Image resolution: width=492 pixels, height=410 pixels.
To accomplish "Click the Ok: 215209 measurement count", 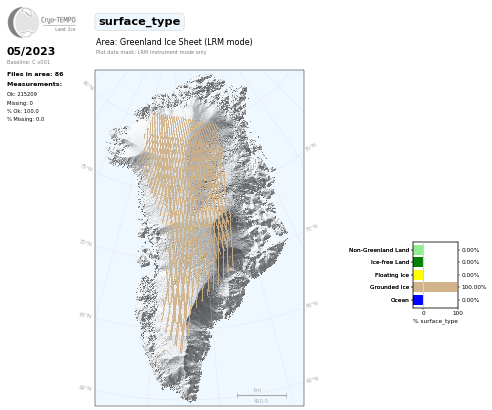I will (x=22, y=94).
